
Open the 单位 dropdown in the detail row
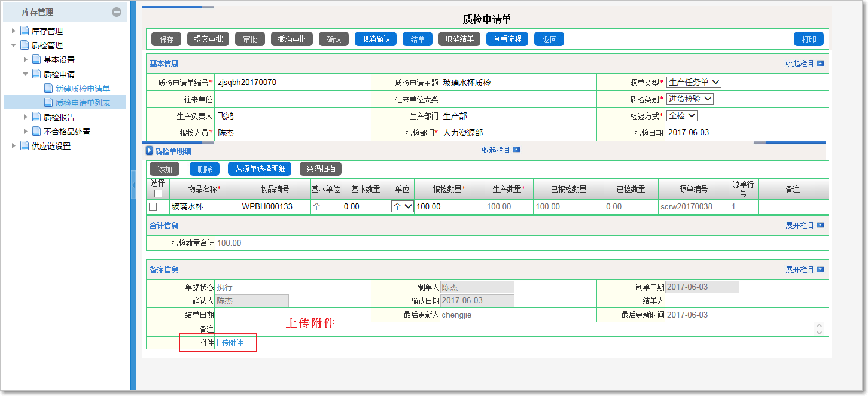403,208
